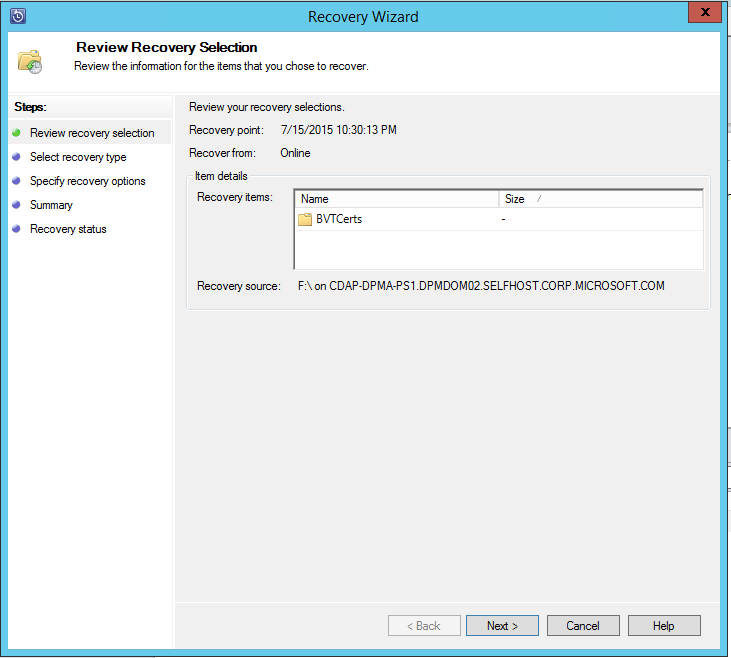Click the Back button
Screen dimensions: 731x658
pyautogui.click(x=424, y=625)
